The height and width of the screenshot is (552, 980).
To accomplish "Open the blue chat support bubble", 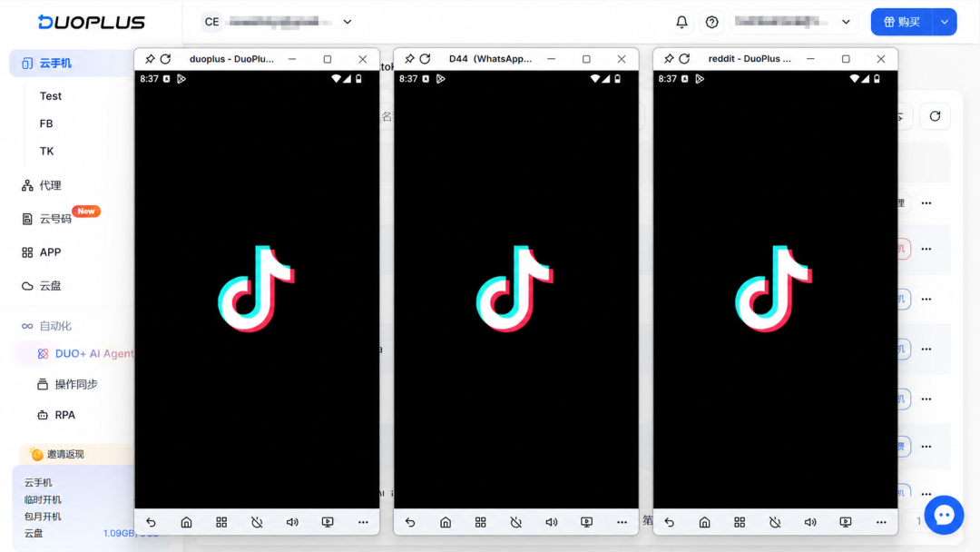I will pos(944,515).
